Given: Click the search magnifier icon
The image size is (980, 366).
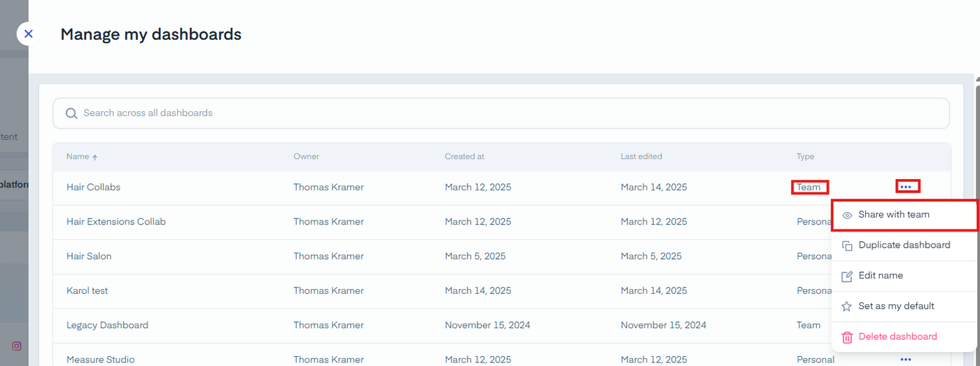Looking at the screenshot, I should [71, 113].
